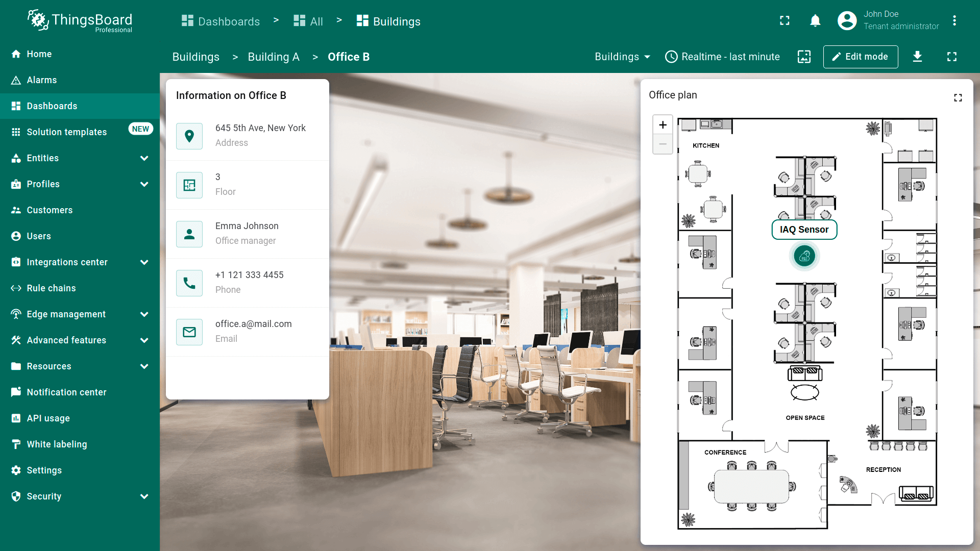980x551 pixels.
Task: Open the dashboard image screenshot icon
Action: pyautogui.click(x=804, y=57)
